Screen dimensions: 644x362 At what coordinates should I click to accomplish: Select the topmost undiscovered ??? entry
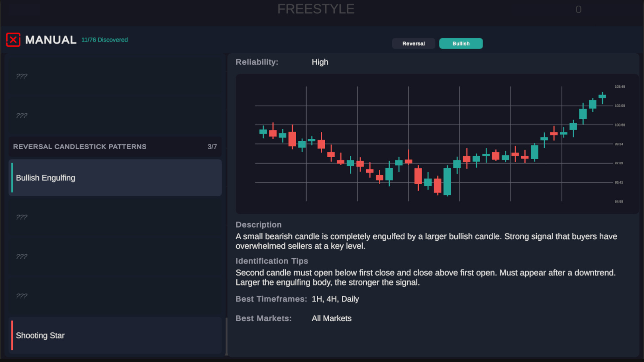click(x=115, y=76)
